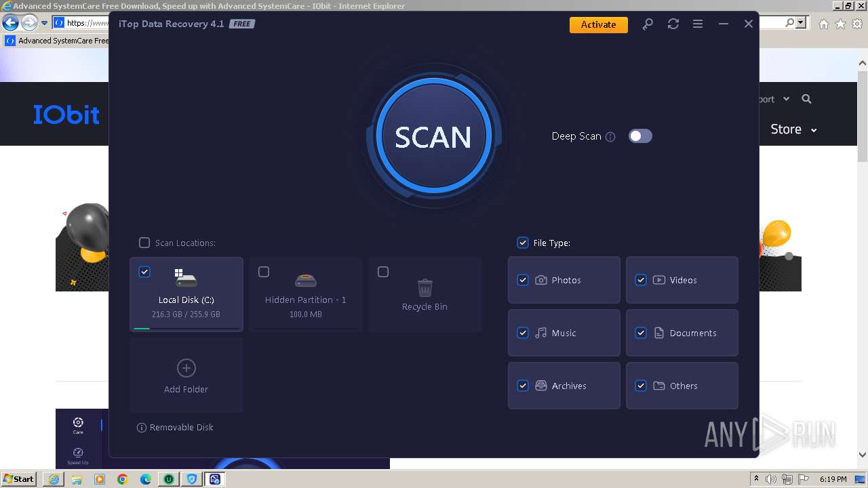Image resolution: width=868 pixels, height=488 pixels.
Task: Click the Photos camera icon
Action: click(541, 280)
